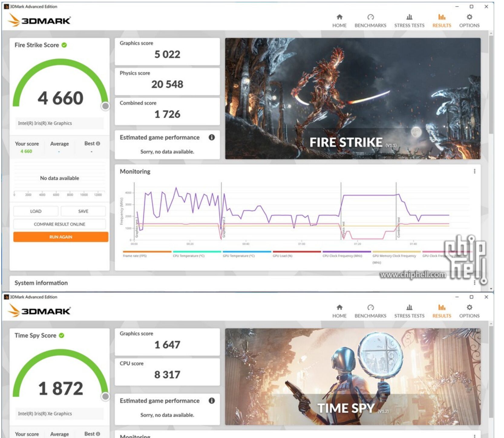Go to STRESS TESTS in bottom Time Spy window
Viewport: 504px width, 438px height.
point(409,311)
